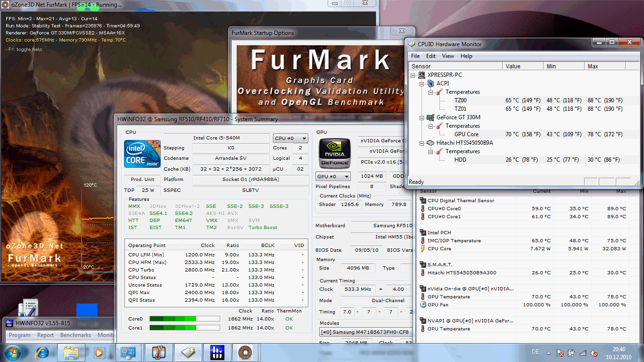The image size is (644, 362).
Task: Launch Windows Media Player from taskbar
Action: [x=99, y=352]
